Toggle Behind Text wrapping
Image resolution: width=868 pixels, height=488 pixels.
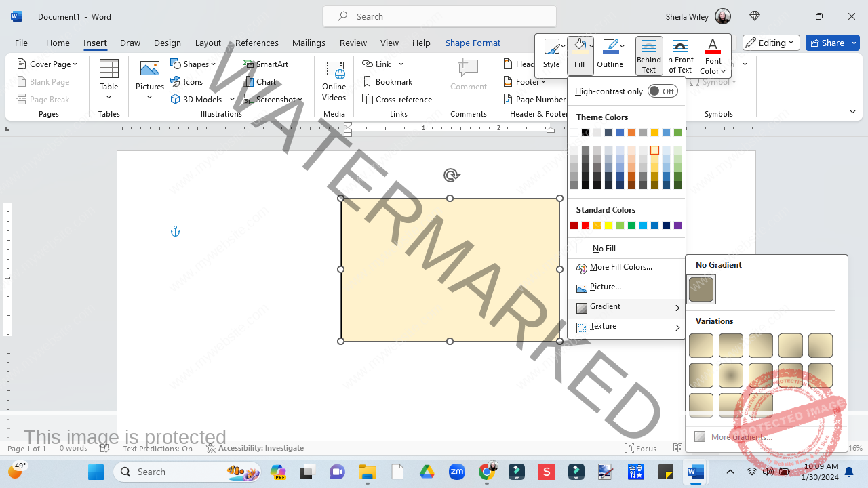click(649, 56)
